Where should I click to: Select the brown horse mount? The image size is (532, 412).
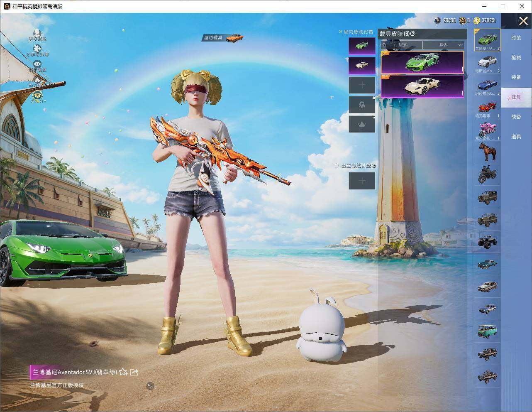(x=487, y=152)
